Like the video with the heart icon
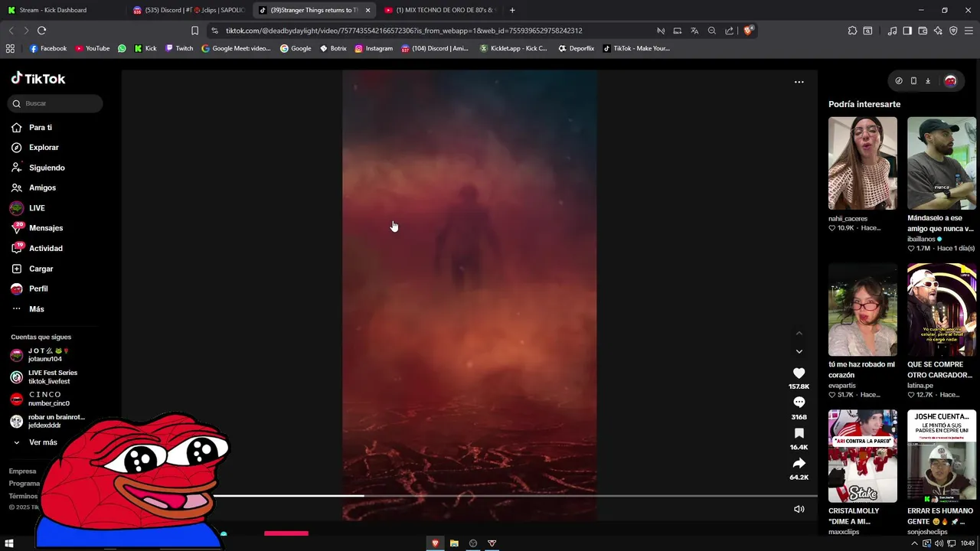The width and height of the screenshot is (980, 551). point(799,373)
